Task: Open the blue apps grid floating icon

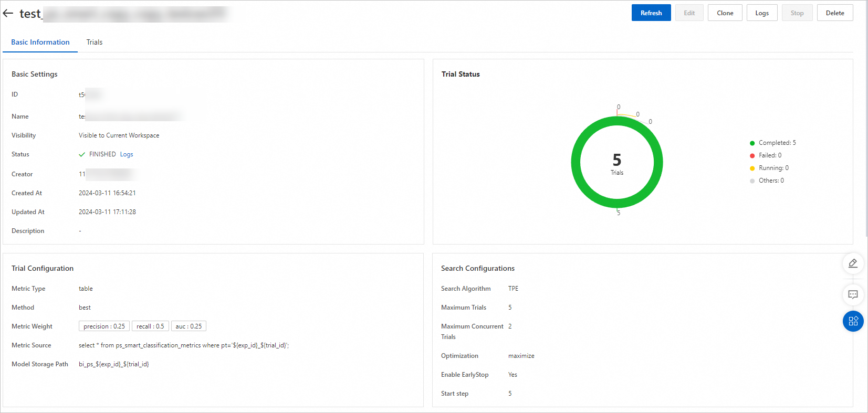Action: 853,321
